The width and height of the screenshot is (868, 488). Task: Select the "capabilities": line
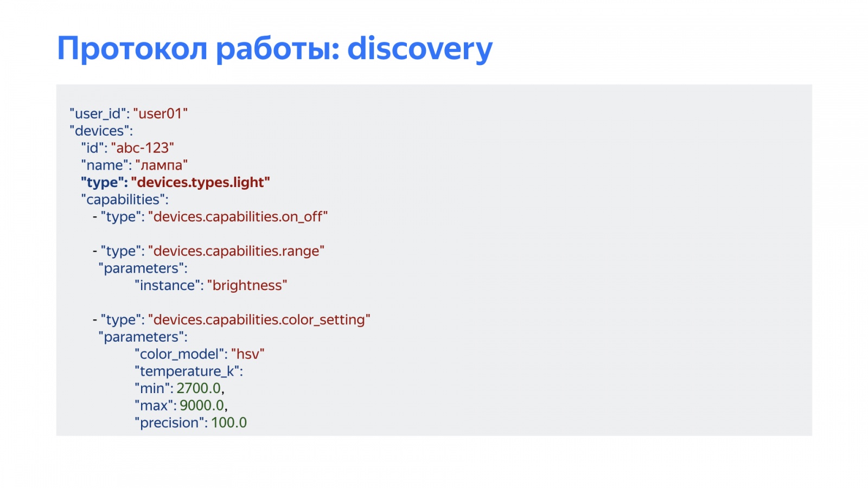click(x=125, y=200)
